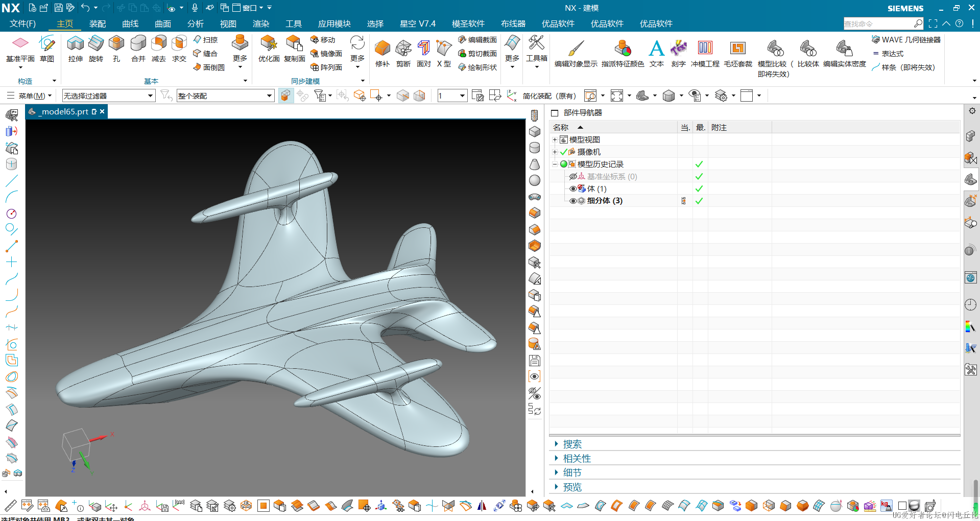Click the 剪断 icon
Viewport: 980px width, 521px height.
pyautogui.click(x=403, y=49)
